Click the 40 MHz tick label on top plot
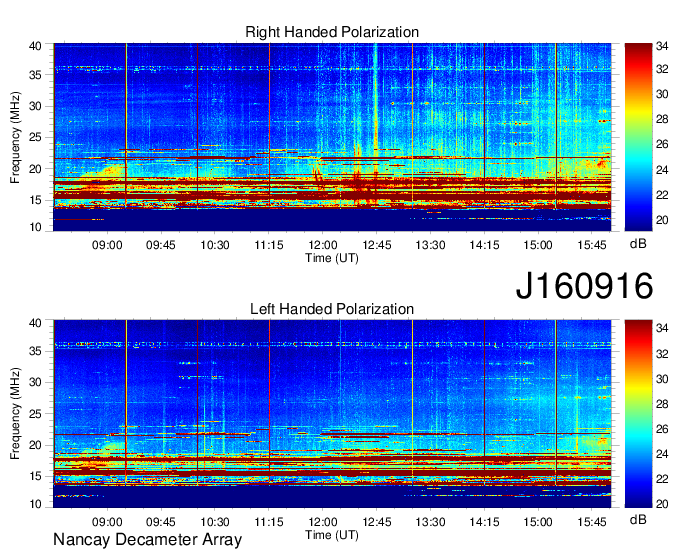The image size is (680, 552). click(35, 46)
